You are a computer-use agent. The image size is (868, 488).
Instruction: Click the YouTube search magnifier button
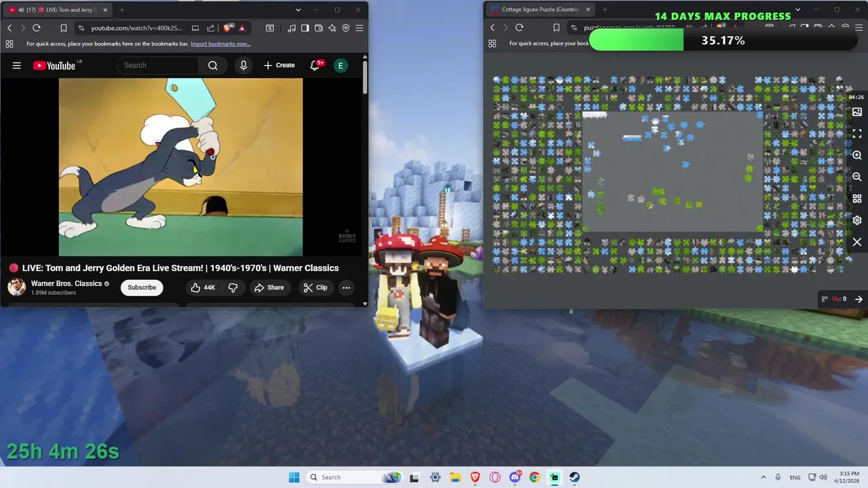[x=213, y=65]
